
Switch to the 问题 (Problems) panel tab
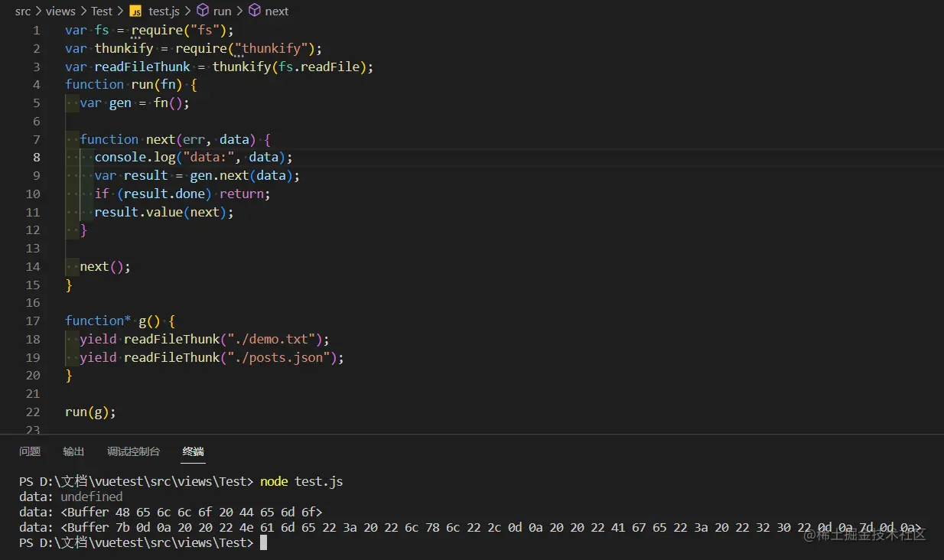[30, 451]
